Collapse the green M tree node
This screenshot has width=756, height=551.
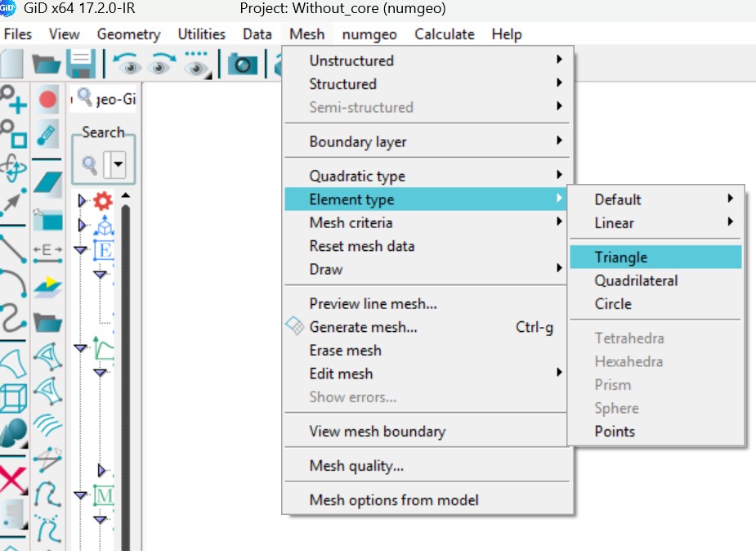coord(80,495)
